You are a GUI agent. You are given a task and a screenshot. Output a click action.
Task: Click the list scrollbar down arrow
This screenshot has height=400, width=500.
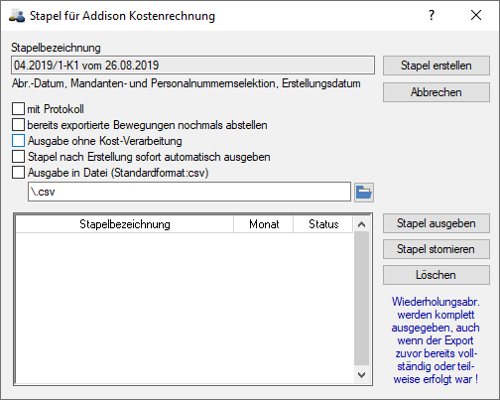tap(362, 375)
